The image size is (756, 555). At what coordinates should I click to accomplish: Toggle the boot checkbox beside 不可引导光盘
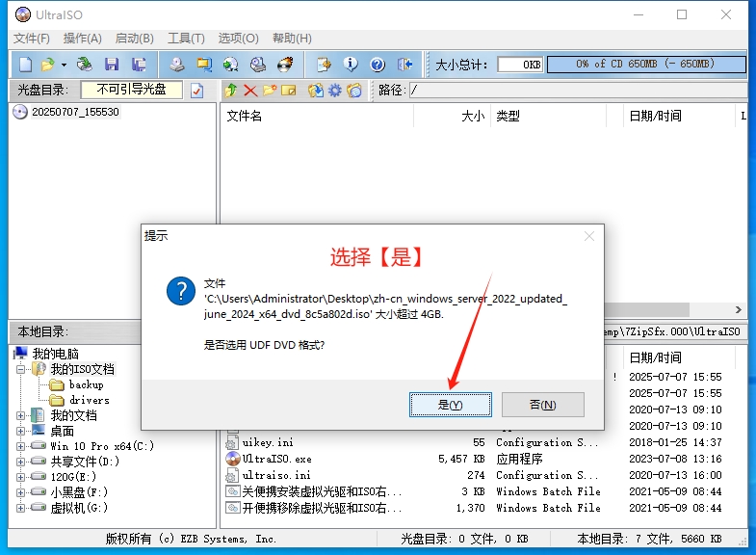coord(196,91)
